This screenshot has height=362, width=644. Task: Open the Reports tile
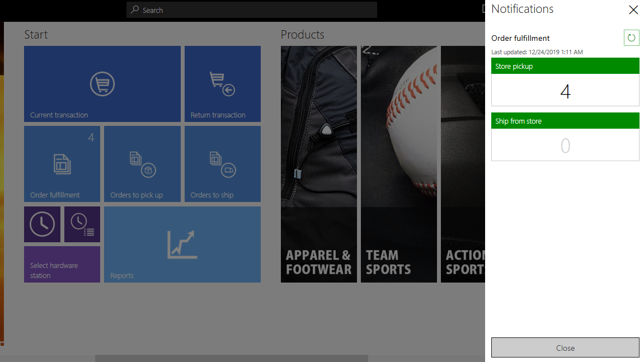click(x=182, y=244)
